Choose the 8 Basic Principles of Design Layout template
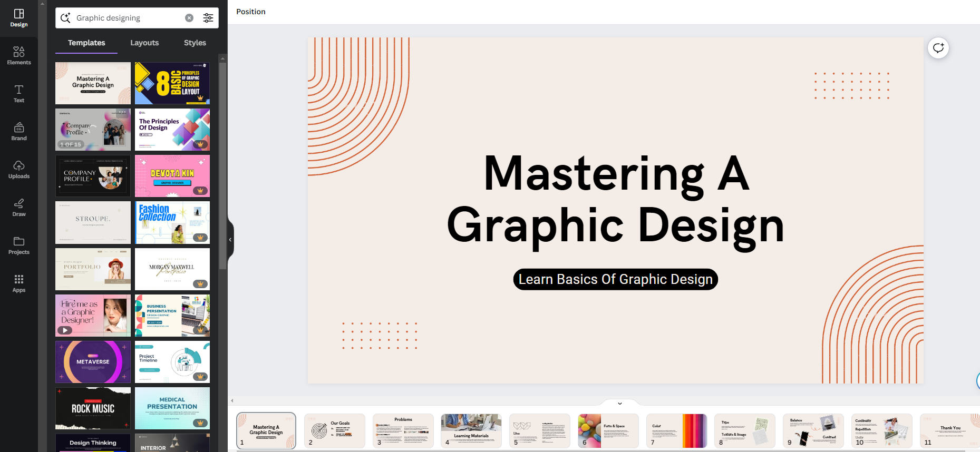 (x=172, y=83)
